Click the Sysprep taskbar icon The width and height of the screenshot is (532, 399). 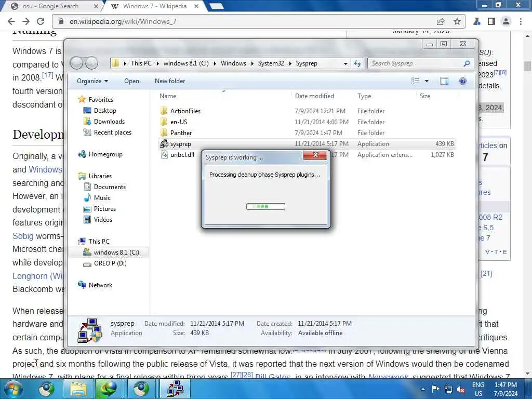(176, 389)
